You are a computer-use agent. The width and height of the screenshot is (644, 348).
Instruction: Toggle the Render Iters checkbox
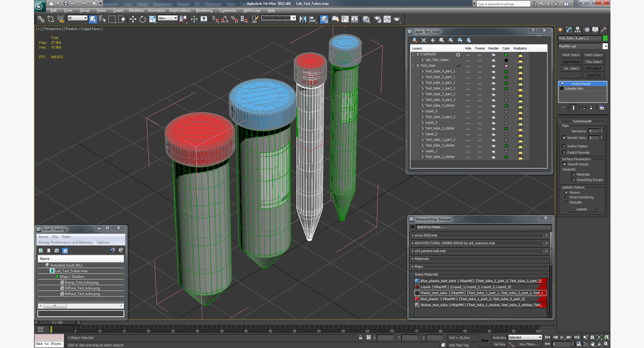[x=564, y=138]
